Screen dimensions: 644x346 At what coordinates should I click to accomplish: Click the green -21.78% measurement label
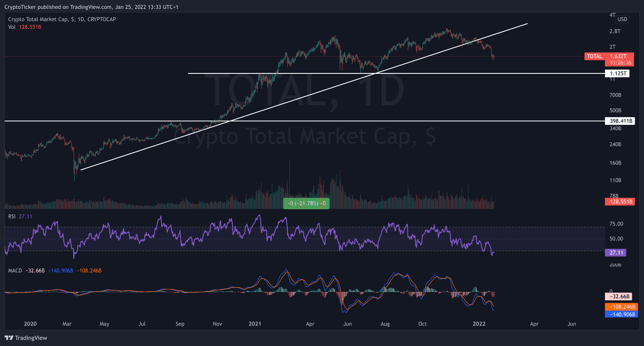(x=306, y=203)
